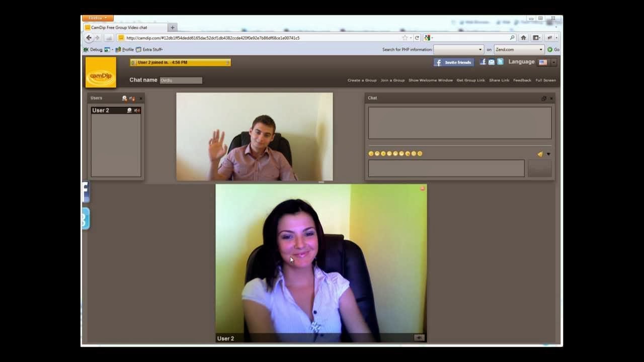Click the Create a Group link
Screen dimensions: 644x362
click(x=362, y=80)
